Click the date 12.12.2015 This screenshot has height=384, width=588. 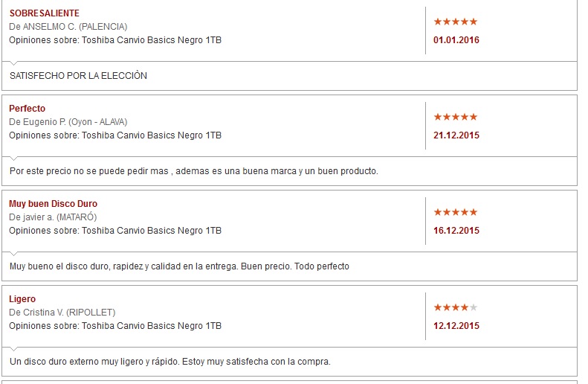coord(456,326)
